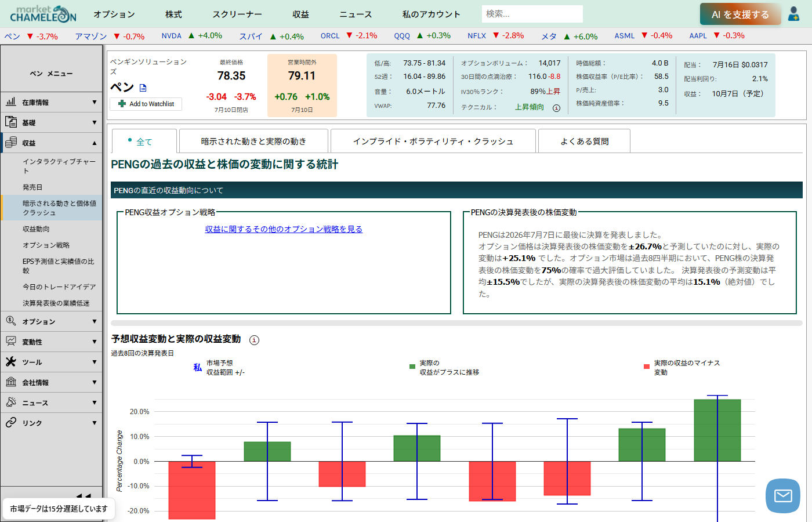
Task: Click the ニュース megaphone icon in sidebar
Action: [x=11, y=402]
